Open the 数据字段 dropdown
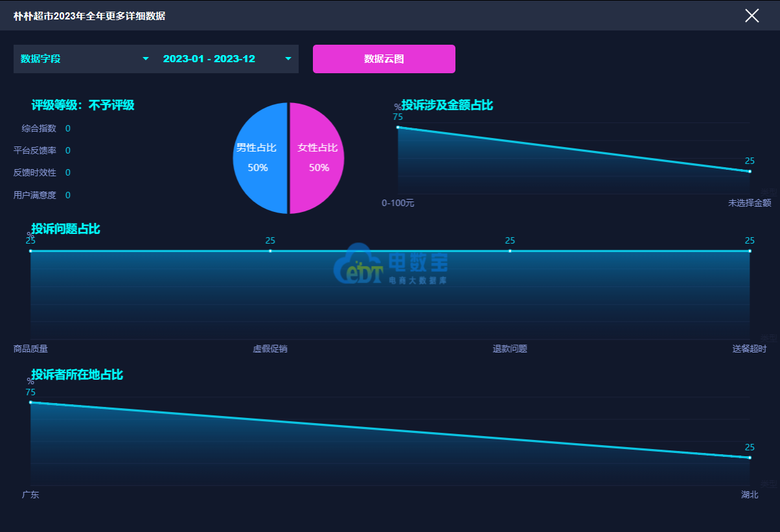 pos(84,59)
